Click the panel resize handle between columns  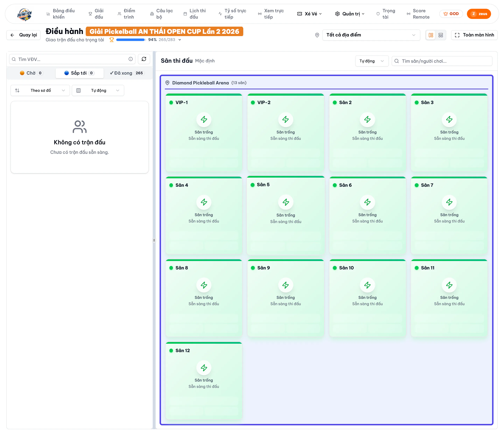(154, 240)
